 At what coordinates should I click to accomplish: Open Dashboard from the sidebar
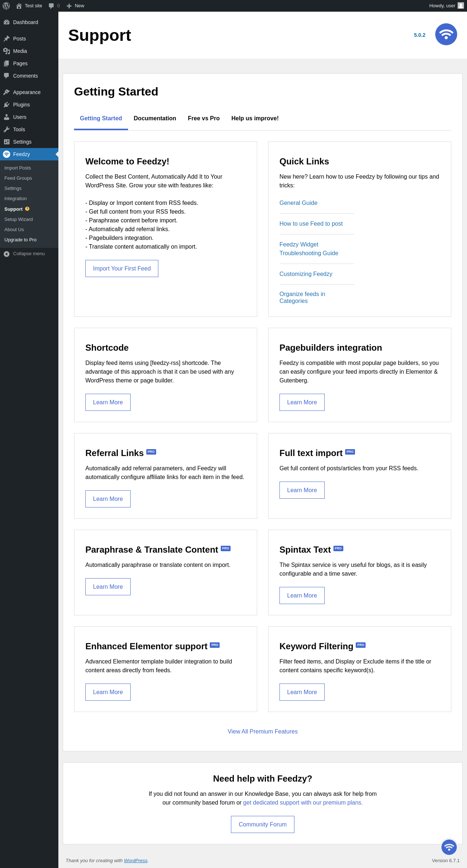(x=25, y=22)
